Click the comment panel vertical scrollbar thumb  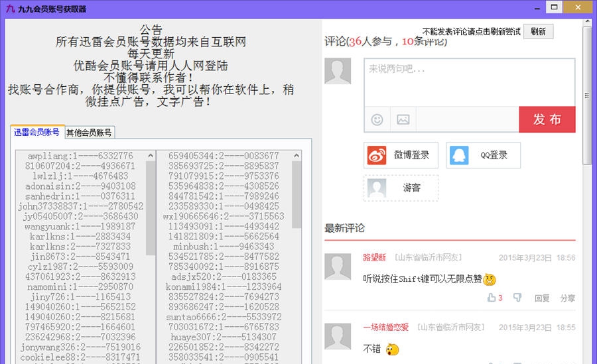pyautogui.click(x=587, y=95)
